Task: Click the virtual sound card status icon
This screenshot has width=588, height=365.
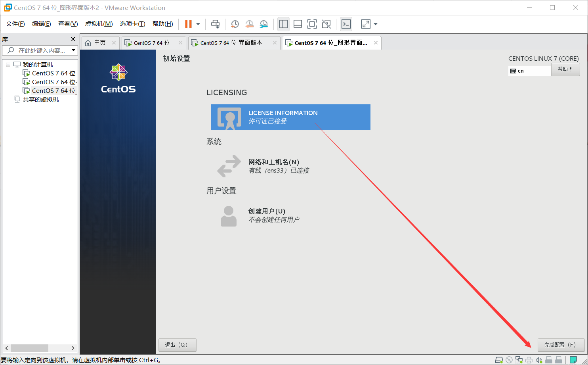Action: pos(538,360)
